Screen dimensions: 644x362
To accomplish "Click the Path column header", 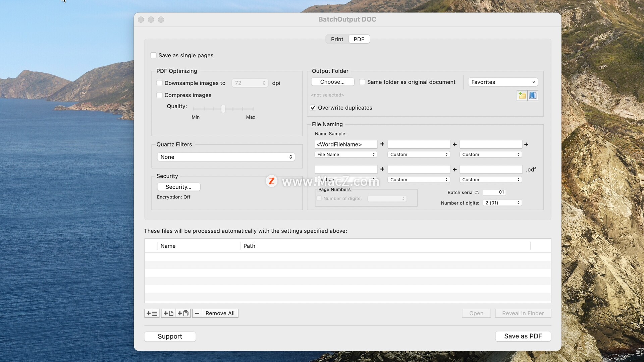I will point(385,246).
